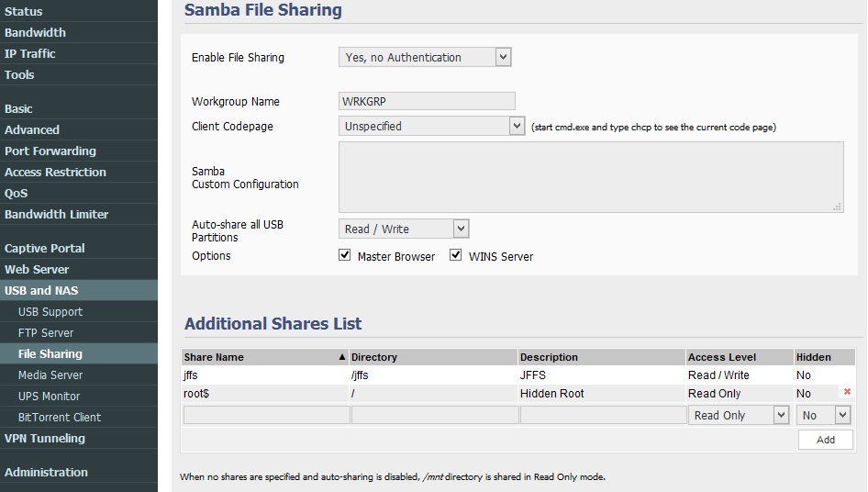
Task: Go to the Media Server page
Action: coord(50,375)
